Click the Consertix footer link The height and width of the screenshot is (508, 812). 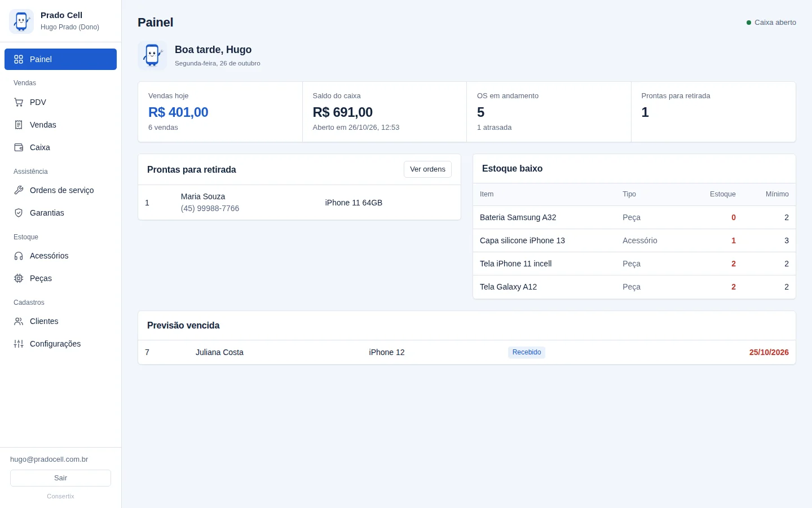tap(60, 496)
